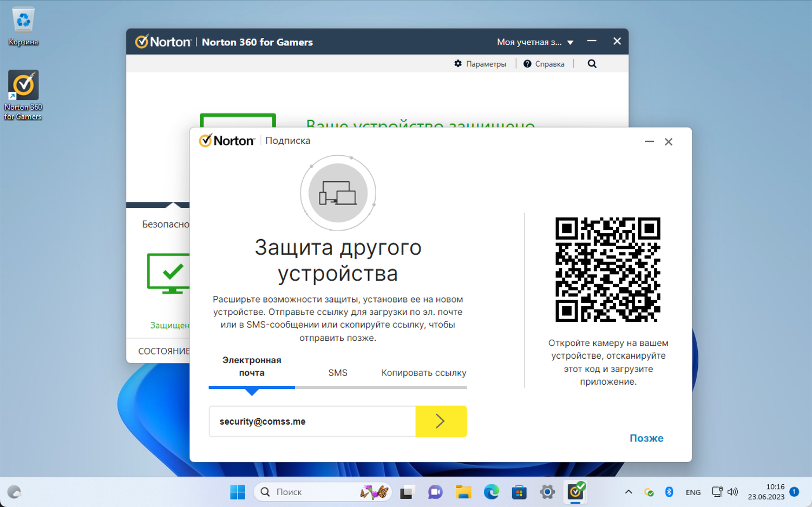Close the Подписка dialog
The image size is (812, 507).
click(x=669, y=142)
